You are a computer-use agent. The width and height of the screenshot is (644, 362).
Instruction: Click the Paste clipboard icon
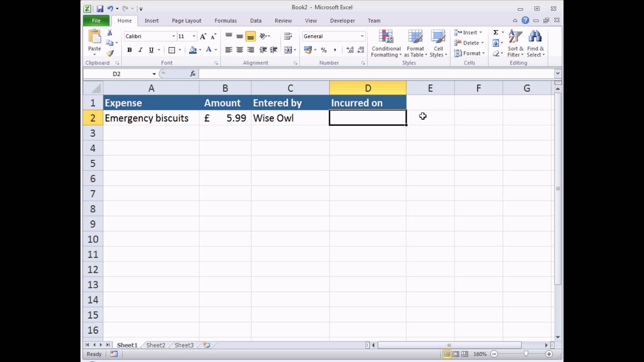(95, 36)
